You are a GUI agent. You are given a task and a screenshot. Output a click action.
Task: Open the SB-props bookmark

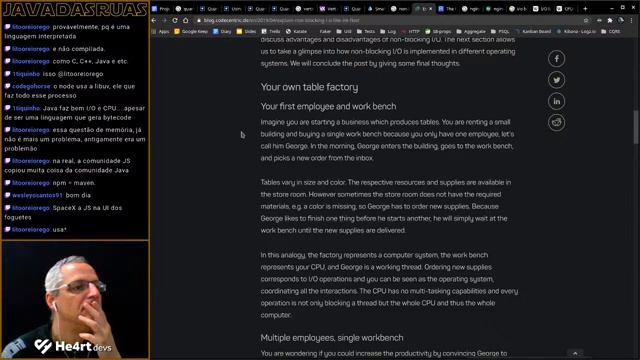click(x=438, y=31)
